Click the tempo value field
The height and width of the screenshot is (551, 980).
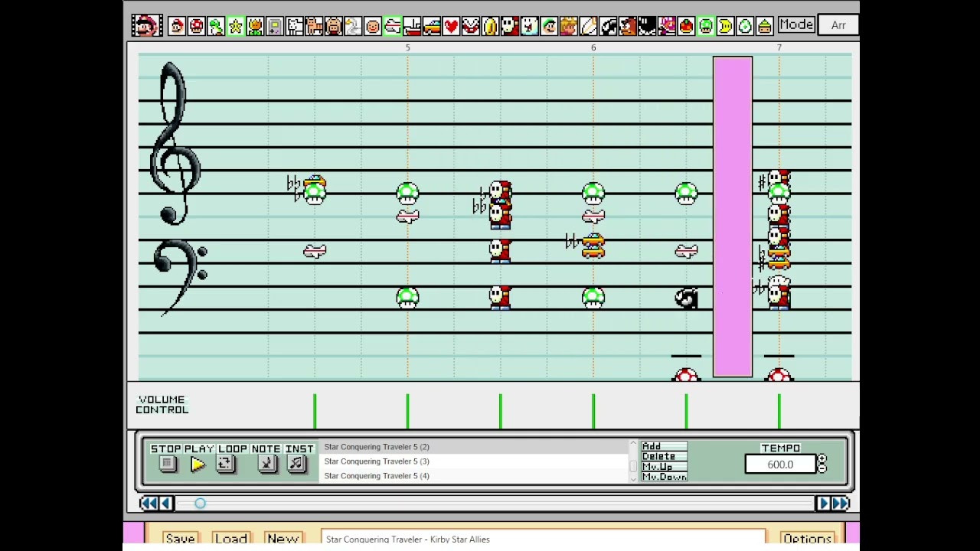click(x=780, y=465)
